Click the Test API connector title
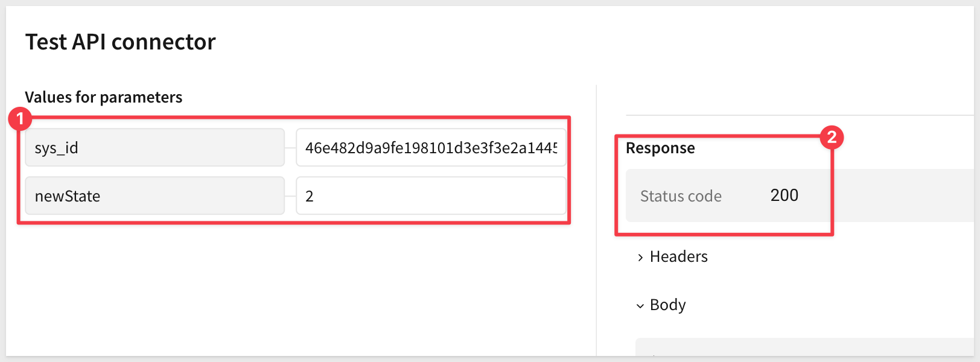 120,42
